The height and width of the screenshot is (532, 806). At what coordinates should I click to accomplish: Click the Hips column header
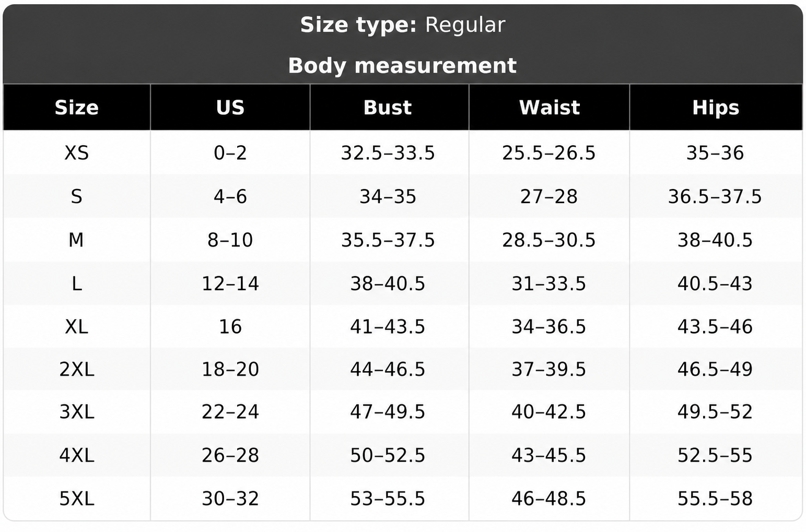point(716,108)
